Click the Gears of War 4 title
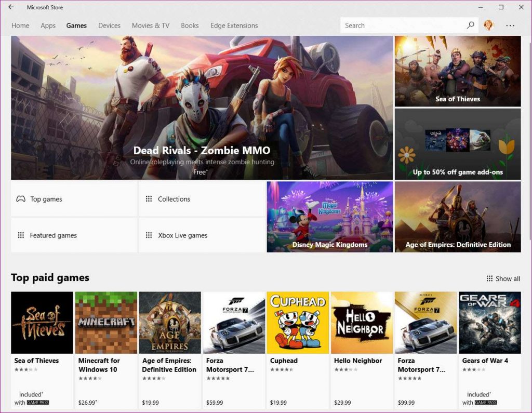Screen dimensions: 532x413 coord(485,361)
